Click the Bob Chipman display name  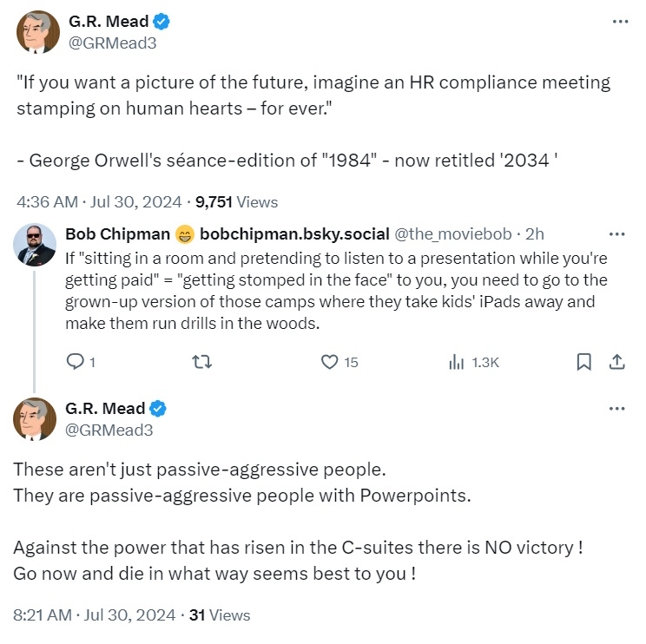(117, 234)
